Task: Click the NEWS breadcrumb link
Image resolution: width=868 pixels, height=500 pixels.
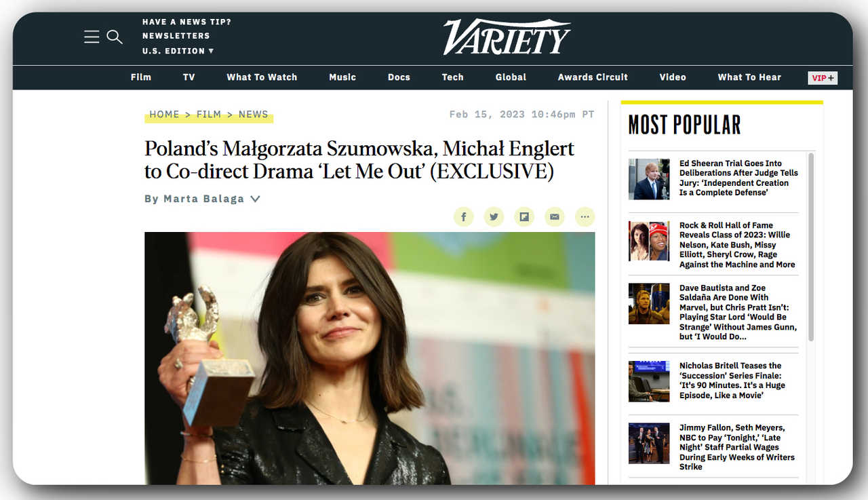Action: click(x=254, y=114)
